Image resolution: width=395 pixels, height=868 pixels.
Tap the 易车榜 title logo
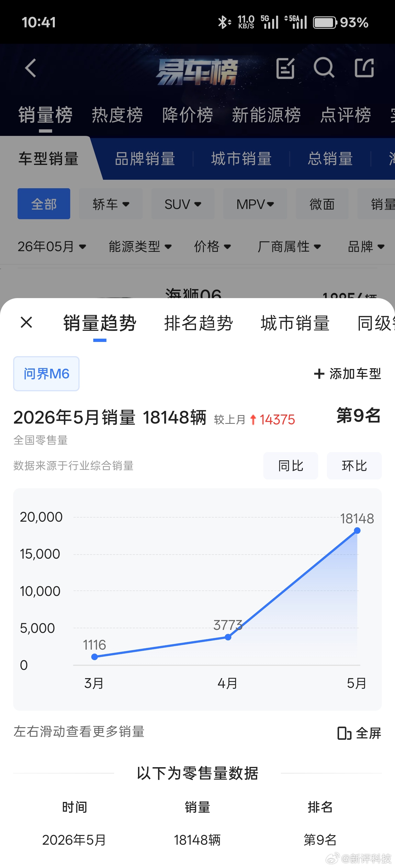(x=197, y=72)
